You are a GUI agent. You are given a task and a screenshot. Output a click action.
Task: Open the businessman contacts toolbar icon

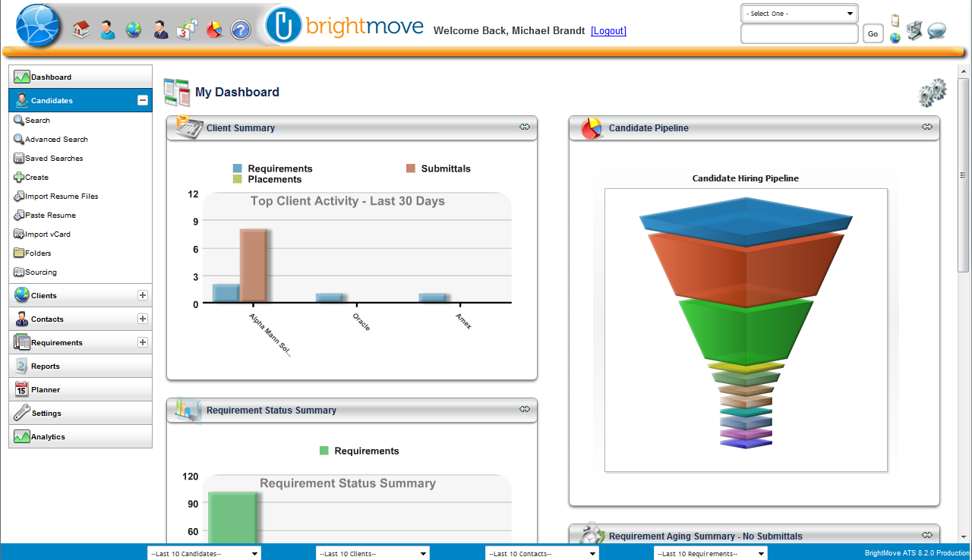pos(160,30)
